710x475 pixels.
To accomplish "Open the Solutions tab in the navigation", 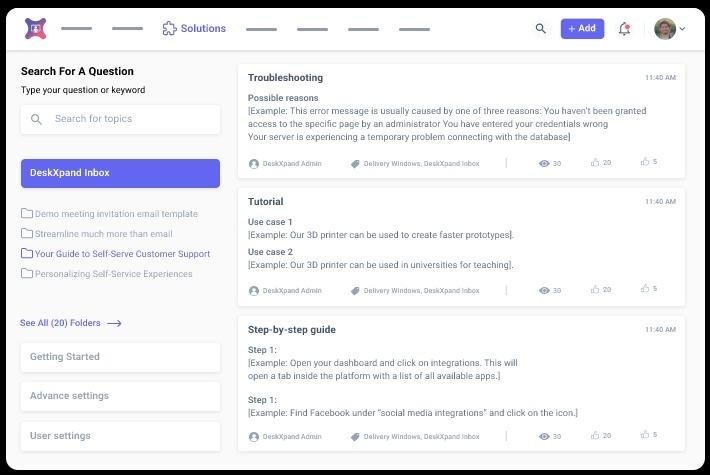I will [194, 29].
